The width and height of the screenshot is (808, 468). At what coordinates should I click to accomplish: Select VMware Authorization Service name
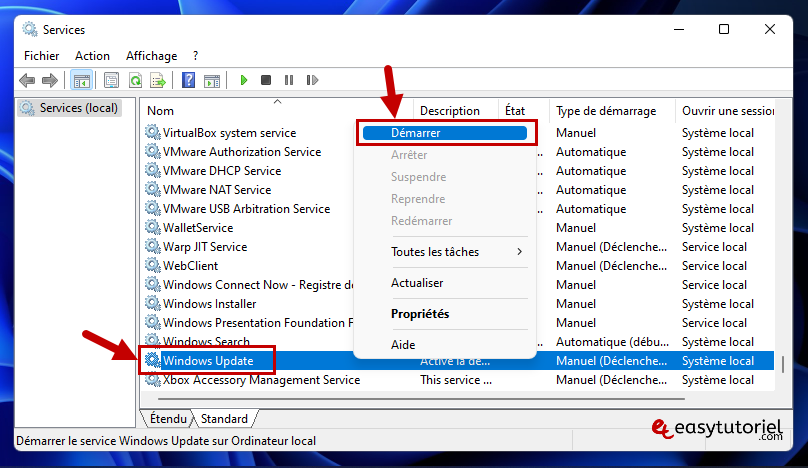[x=242, y=152]
